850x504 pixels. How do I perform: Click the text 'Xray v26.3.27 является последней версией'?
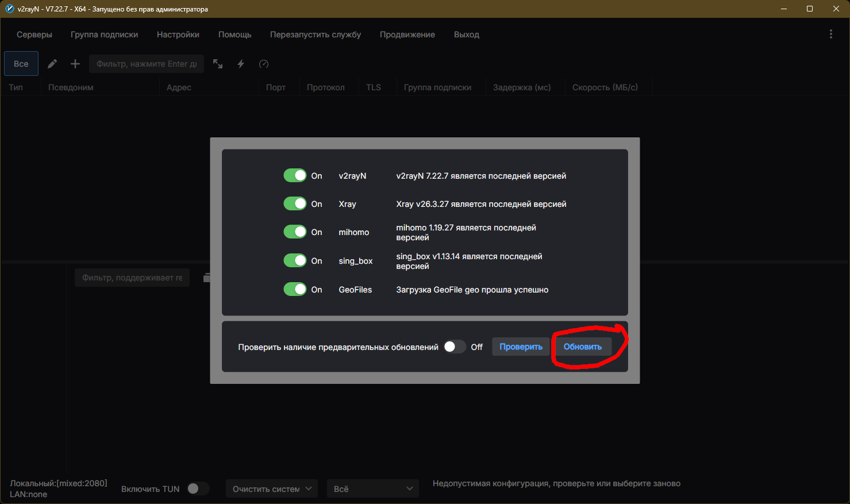point(481,204)
